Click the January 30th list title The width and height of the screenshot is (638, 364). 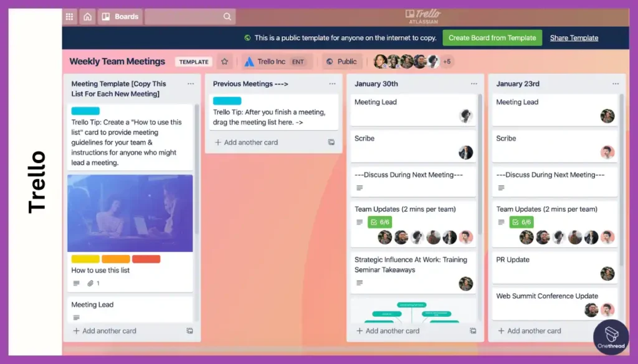point(376,83)
